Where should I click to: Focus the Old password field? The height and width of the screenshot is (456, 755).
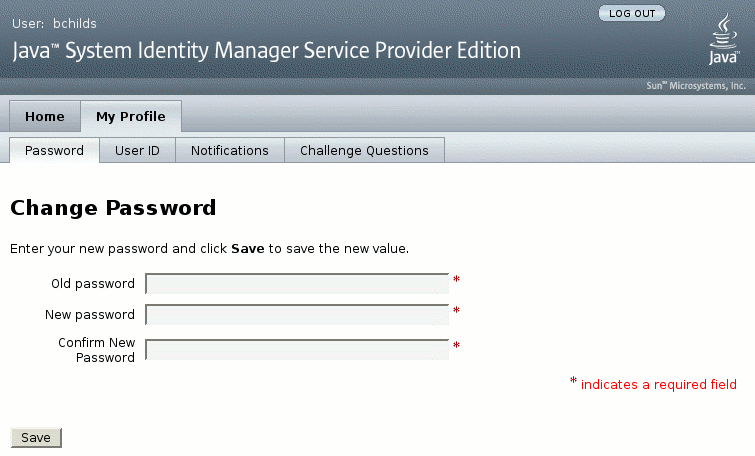pyautogui.click(x=297, y=284)
